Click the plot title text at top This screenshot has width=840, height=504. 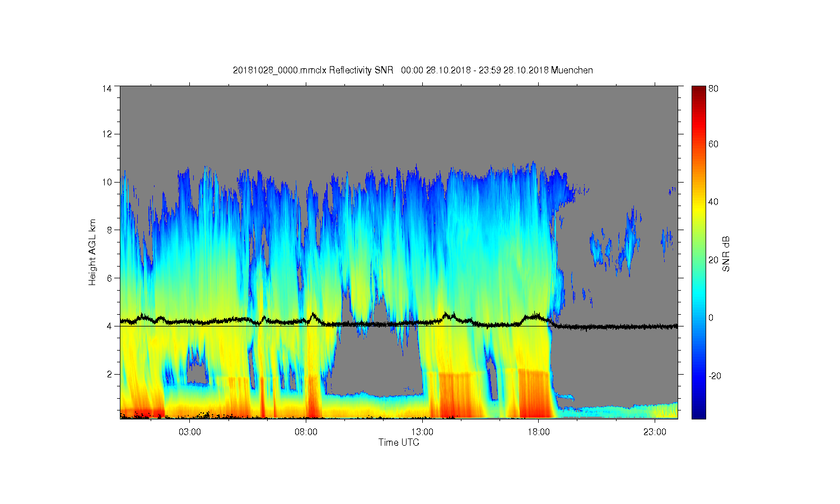tap(413, 70)
